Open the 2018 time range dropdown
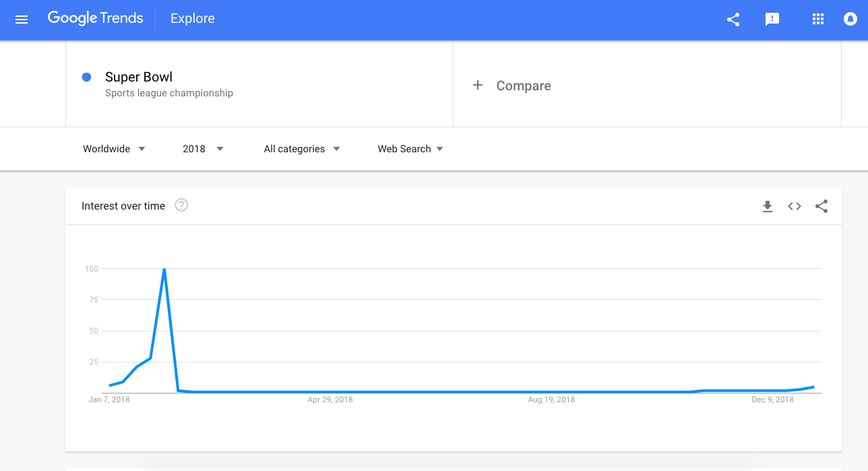Screen dimensions: 868x471 point(201,148)
